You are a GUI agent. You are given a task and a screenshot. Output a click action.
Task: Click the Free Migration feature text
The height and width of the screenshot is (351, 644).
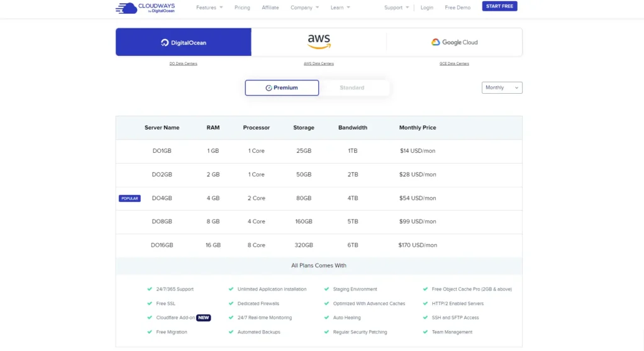click(171, 332)
